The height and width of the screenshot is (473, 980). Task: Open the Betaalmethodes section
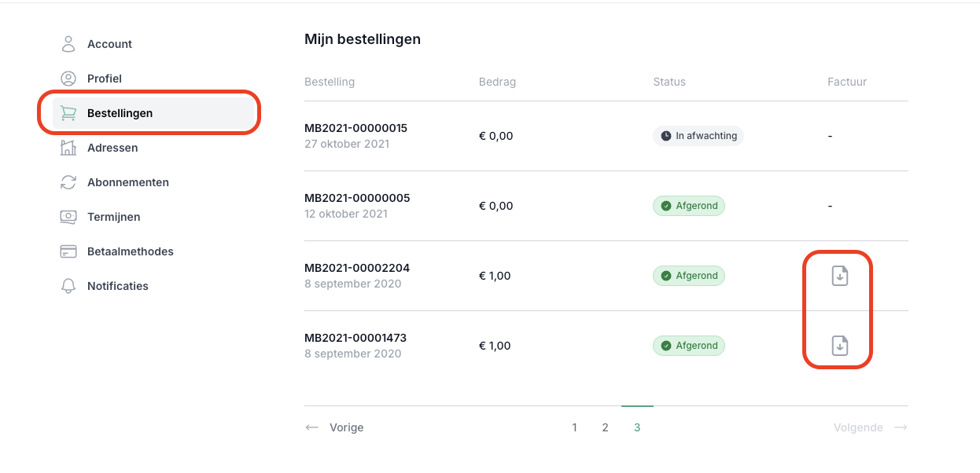pos(130,251)
